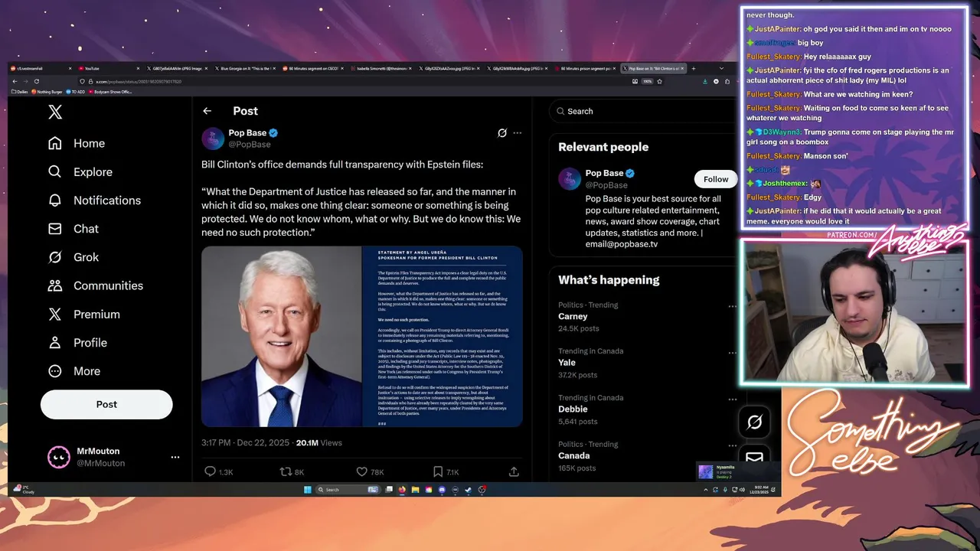Open Grok from the sidebar
Image resolution: width=980 pixels, height=551 pixels.
(73, 257)
